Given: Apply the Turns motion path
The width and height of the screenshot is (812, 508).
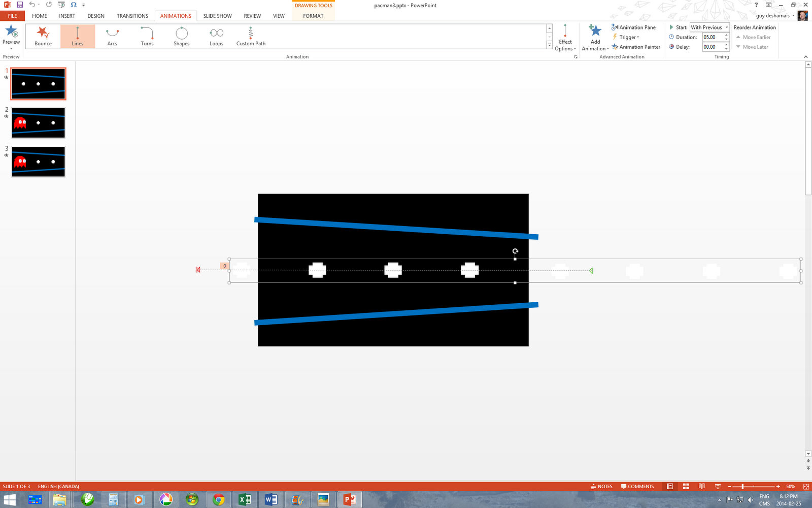Looking at the screenshot, I should tap(147, 36).
